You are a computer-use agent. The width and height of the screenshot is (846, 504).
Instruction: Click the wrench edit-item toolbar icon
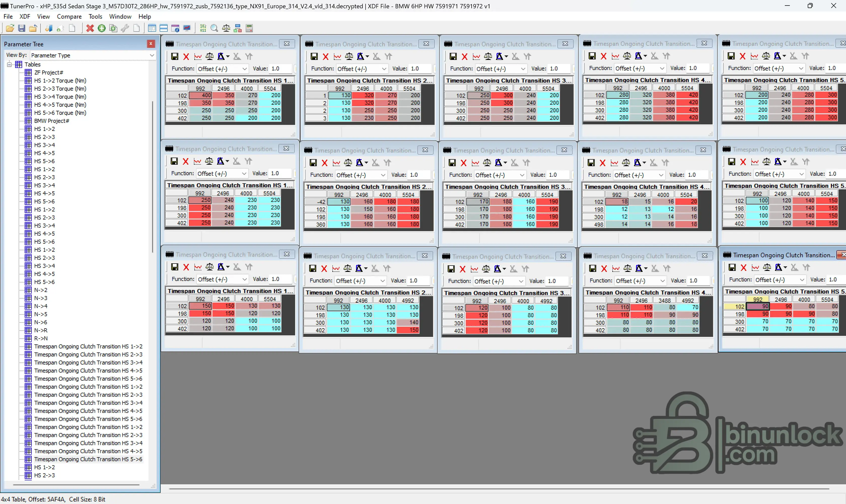(x=125, y=28)
